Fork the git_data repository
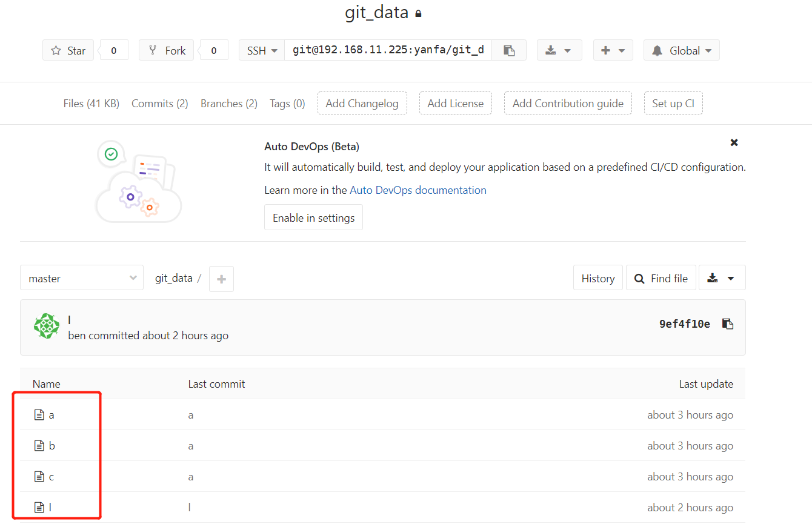The image size is (812, 524). tap(167, 51)
